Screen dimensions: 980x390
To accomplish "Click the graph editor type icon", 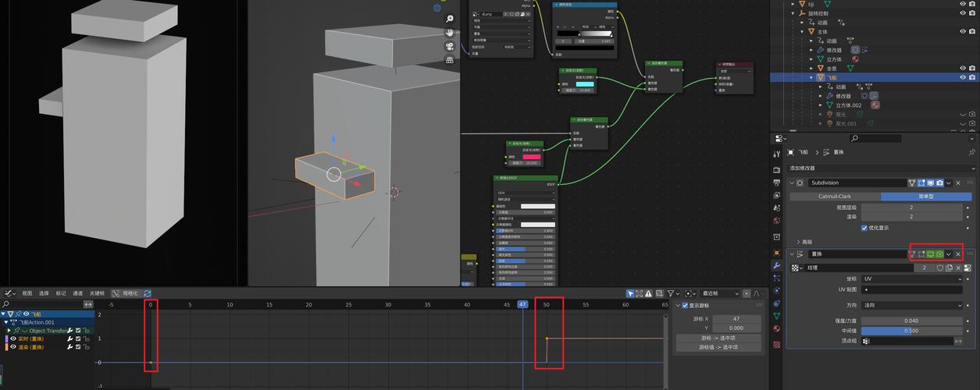I will coord(10,293).
